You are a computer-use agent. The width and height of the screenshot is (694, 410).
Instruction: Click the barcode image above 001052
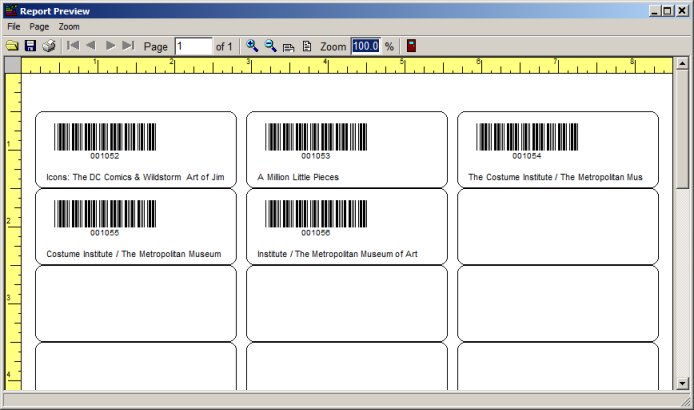tap(105, 137)
